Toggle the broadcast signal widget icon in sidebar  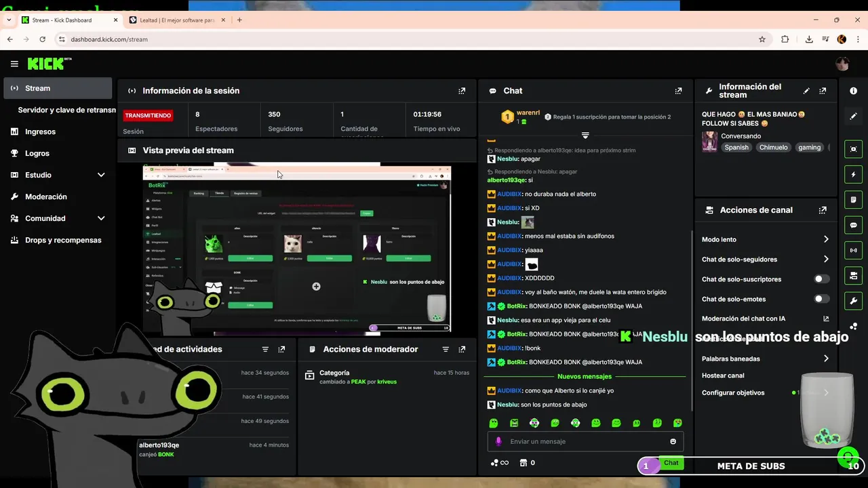[x=853, y=250]
